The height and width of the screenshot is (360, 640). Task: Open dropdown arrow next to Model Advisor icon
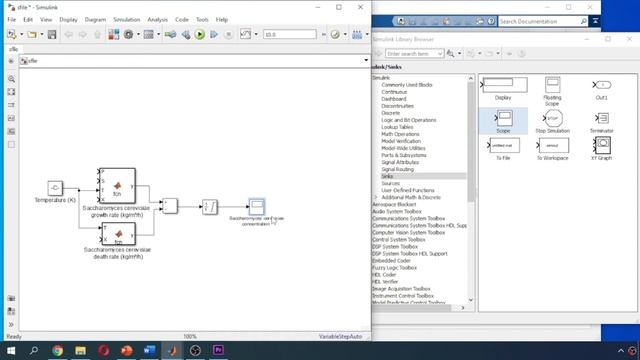345,35
